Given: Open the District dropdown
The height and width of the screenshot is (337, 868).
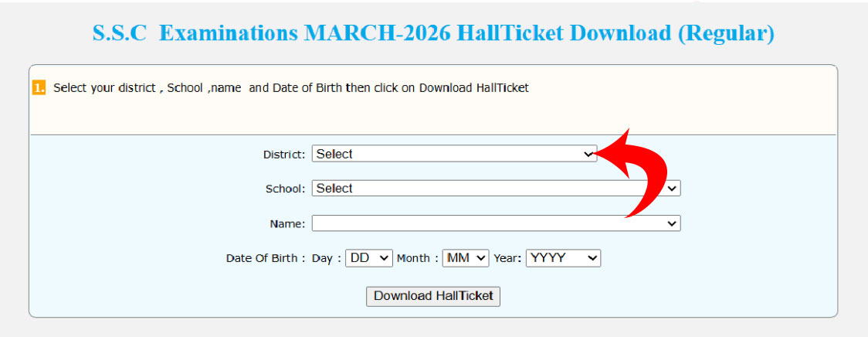Looking at the screenshot, I should 453,154.
